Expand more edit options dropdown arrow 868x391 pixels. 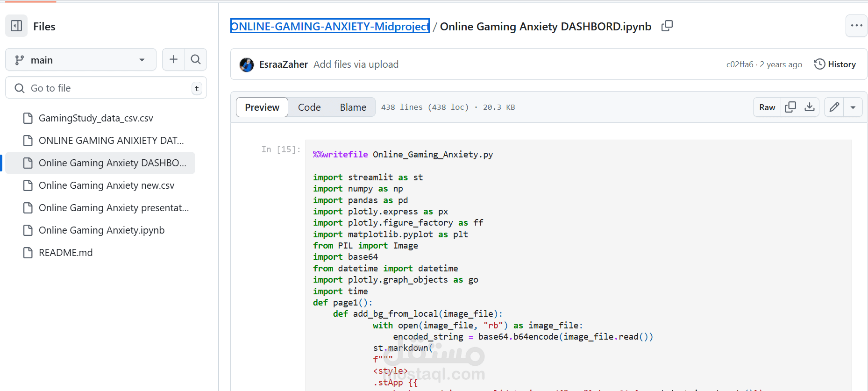point(853,107)
